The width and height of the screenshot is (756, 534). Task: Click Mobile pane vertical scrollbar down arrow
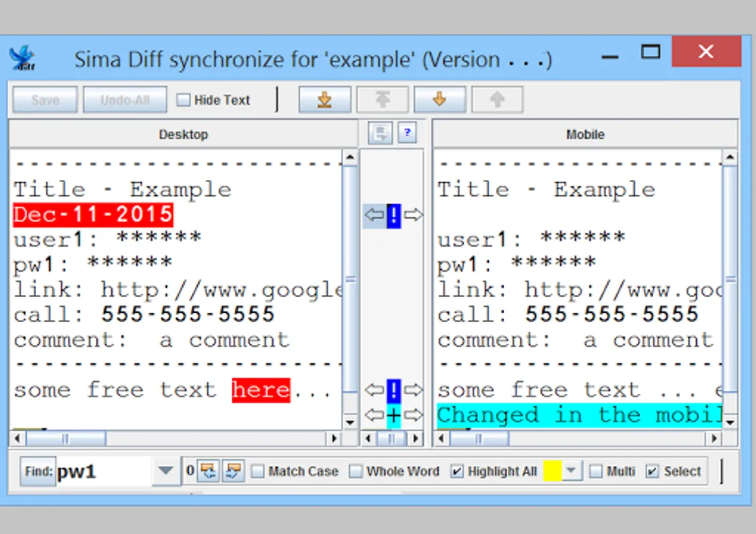pyautogui.click(x=730, y=422)
